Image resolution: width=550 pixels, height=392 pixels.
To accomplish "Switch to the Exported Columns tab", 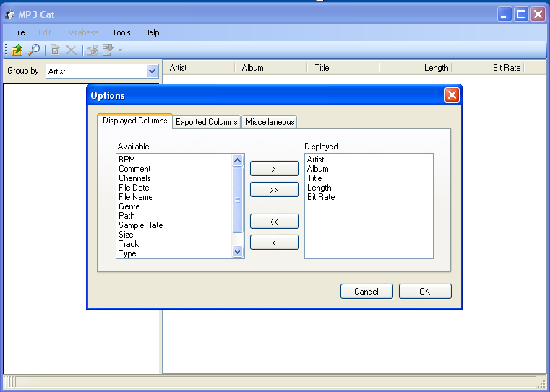I will pyautogui.click(x=206, y=122).
